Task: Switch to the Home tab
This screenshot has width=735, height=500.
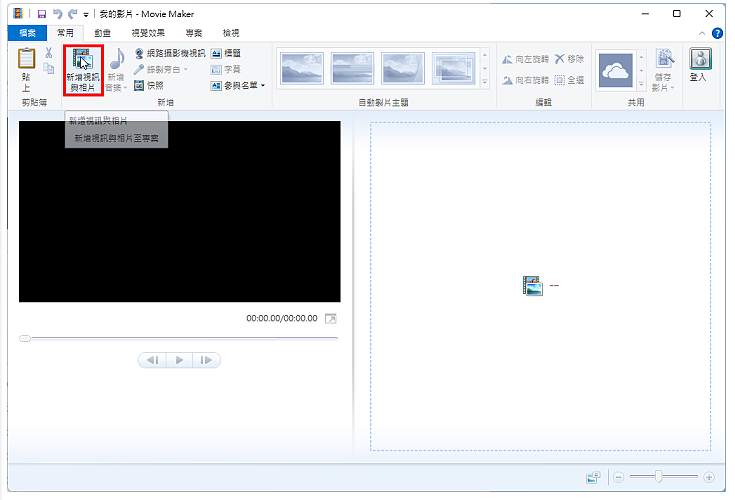Action: [65, 33]
